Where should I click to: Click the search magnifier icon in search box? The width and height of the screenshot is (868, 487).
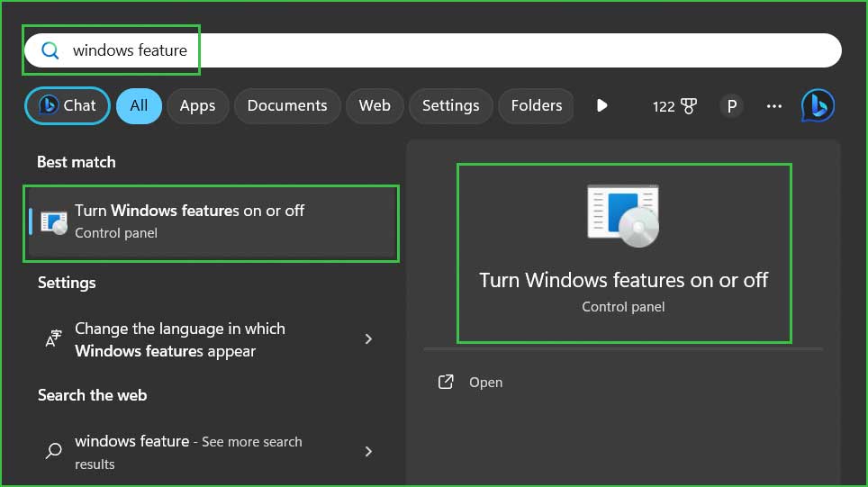(50, 50)
